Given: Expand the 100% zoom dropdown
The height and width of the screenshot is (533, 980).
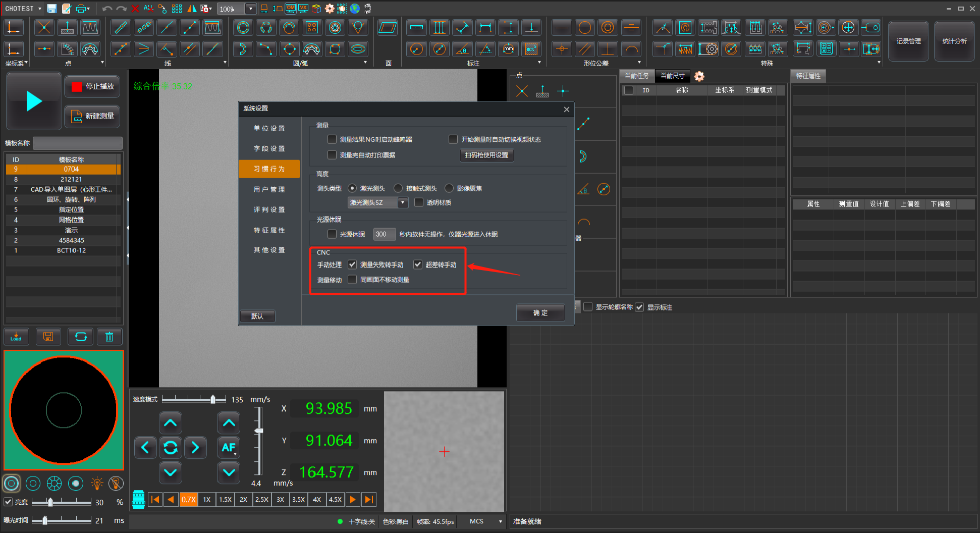Looking at the screenshot, I should pos(250,9).
